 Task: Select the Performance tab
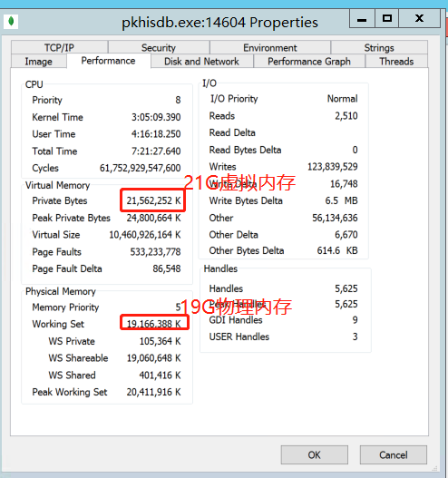108,61
